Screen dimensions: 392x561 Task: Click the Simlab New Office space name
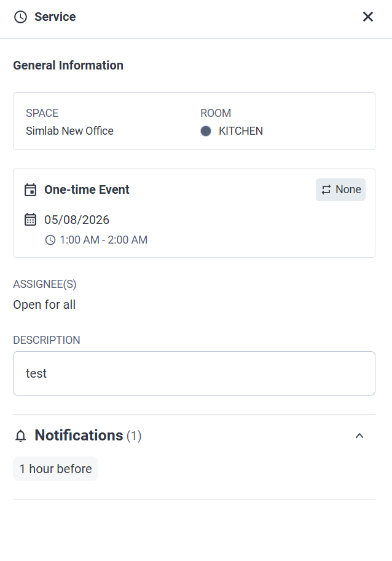click(x=69, y=131)
